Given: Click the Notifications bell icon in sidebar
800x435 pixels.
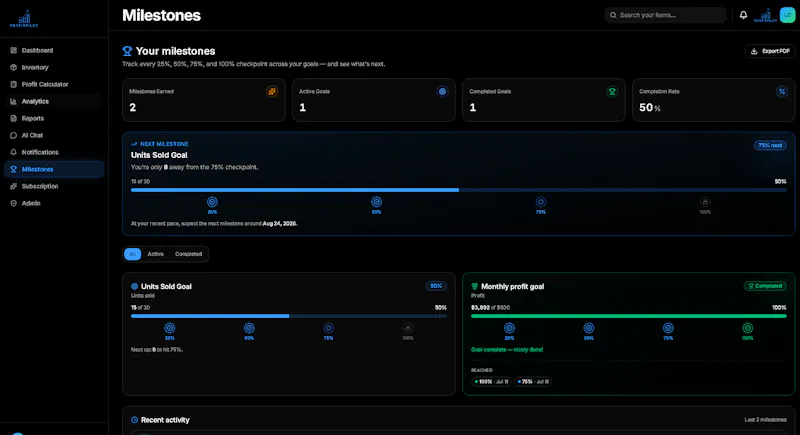Looking at the screenshot, I should tap(14, 152).
